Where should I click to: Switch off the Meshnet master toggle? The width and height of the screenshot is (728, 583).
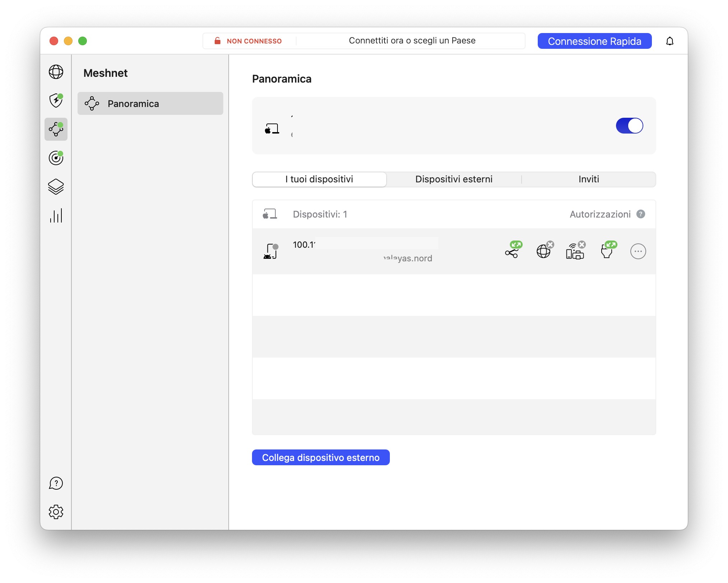click(x=629, y=126)
